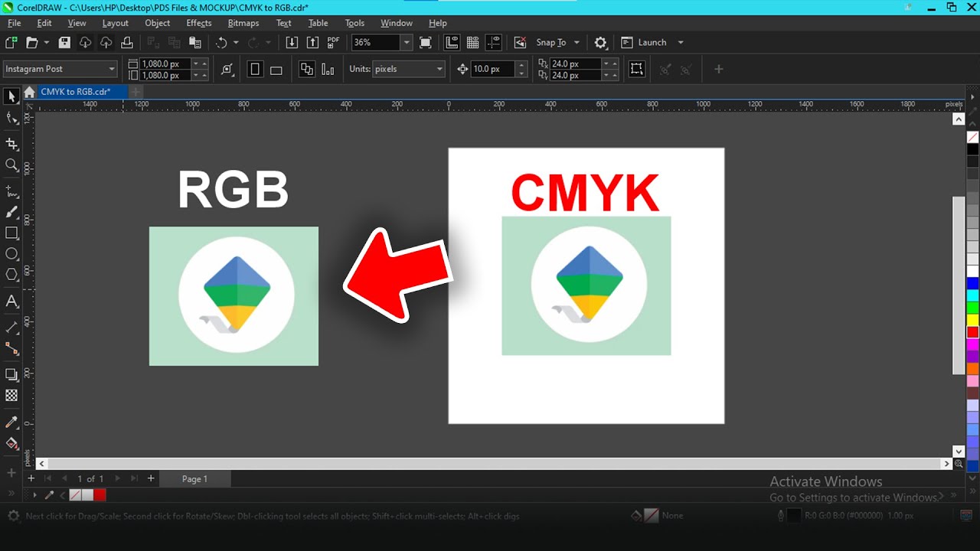Select the Color Eyedropper tool

11,422
